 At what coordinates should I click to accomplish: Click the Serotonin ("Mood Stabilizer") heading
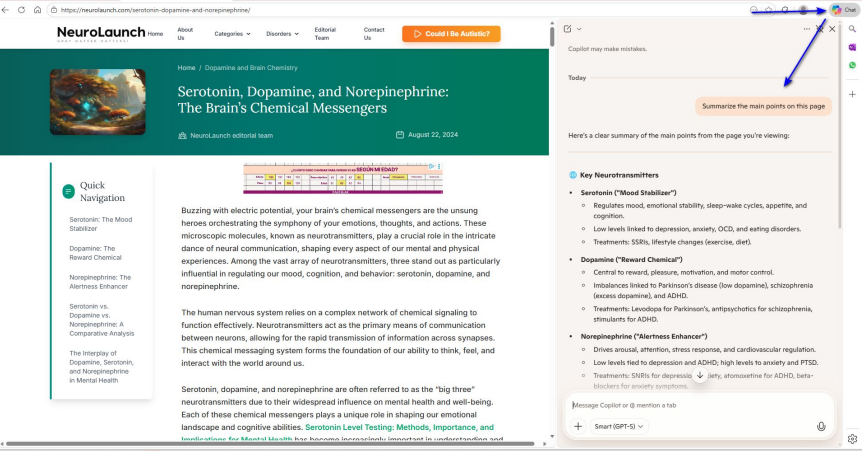click(628, 193)
